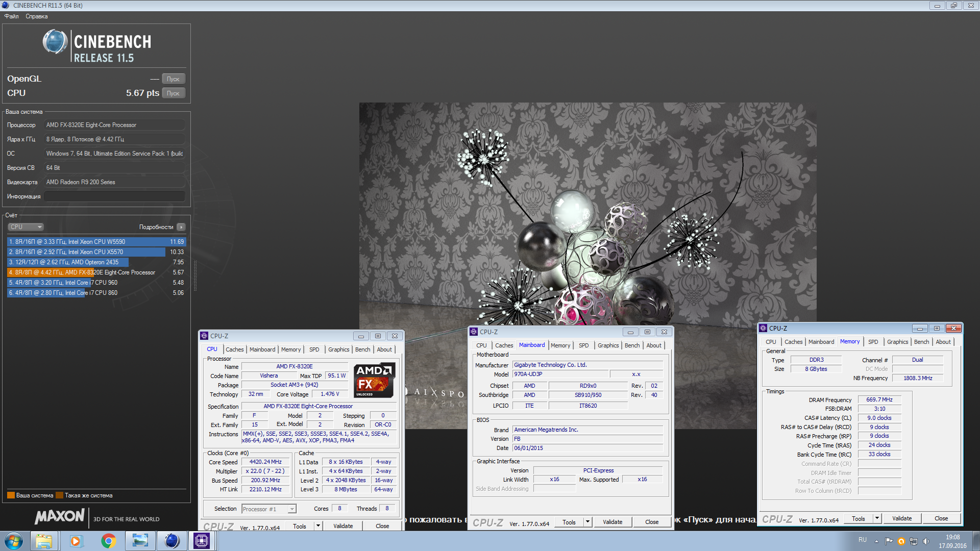
Task: Click the Cinebench title bar app icon
Action: 6,5
